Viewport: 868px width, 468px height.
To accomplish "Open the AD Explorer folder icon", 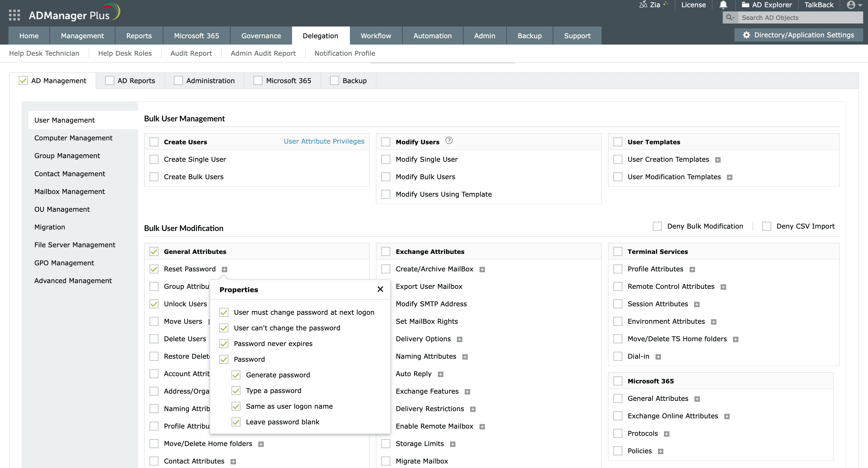I will point(745,5).
